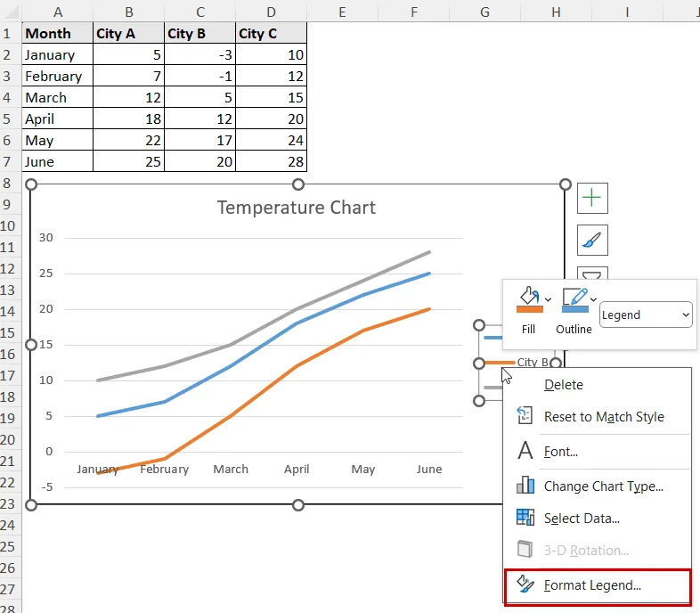This screenshot has height=613, width=700.
Task: Click the chart's top-left resize handle
Action: (x=31, y=184)
